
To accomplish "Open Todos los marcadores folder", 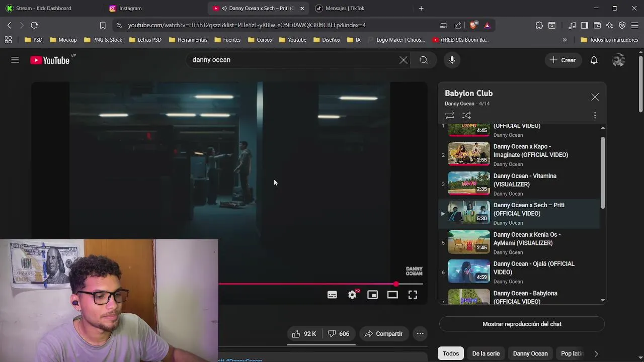I will click(609, 40).
